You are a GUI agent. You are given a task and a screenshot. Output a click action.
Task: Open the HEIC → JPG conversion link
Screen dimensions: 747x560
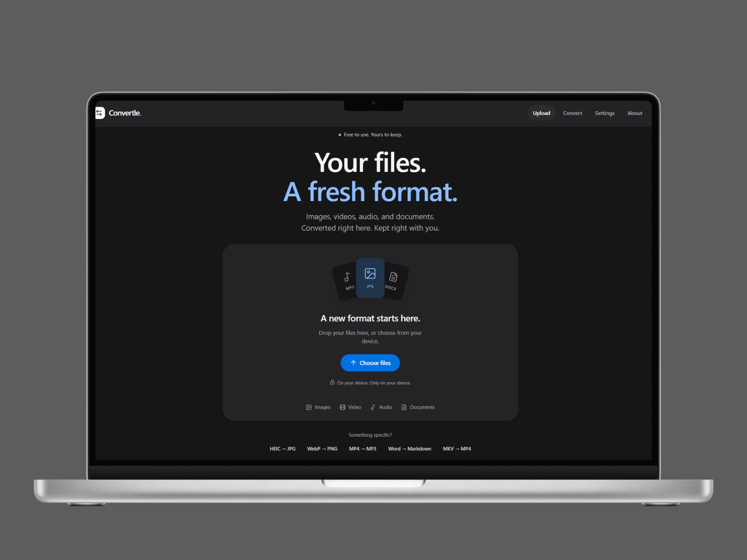[282, 448]
